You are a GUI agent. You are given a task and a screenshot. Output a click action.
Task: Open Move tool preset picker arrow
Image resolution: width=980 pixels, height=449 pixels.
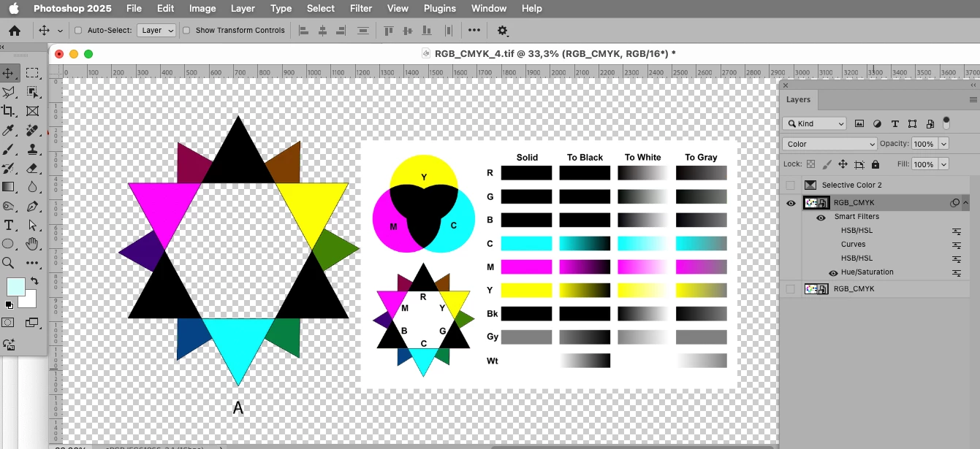click(x=60, y=31)
